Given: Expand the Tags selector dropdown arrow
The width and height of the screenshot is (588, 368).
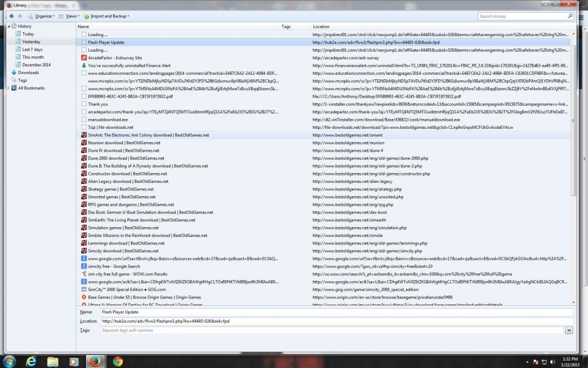Looking at the screenshot, I should (569, 331).
